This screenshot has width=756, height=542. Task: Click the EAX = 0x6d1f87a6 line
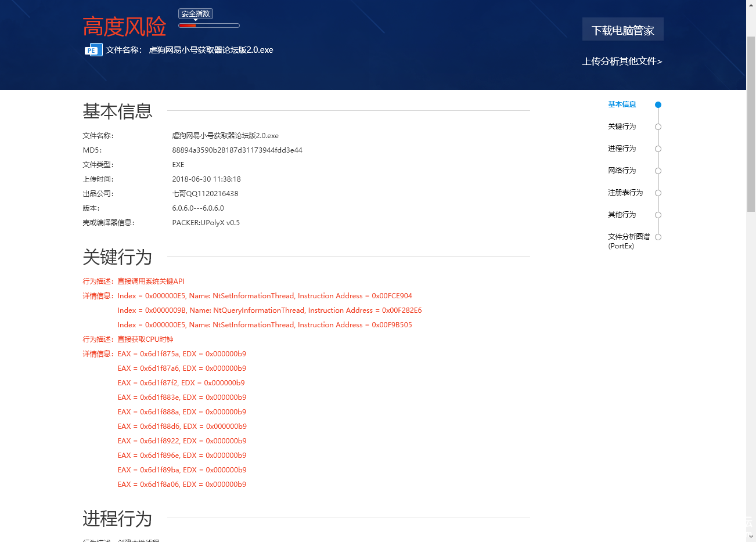[x=182, y=368]
